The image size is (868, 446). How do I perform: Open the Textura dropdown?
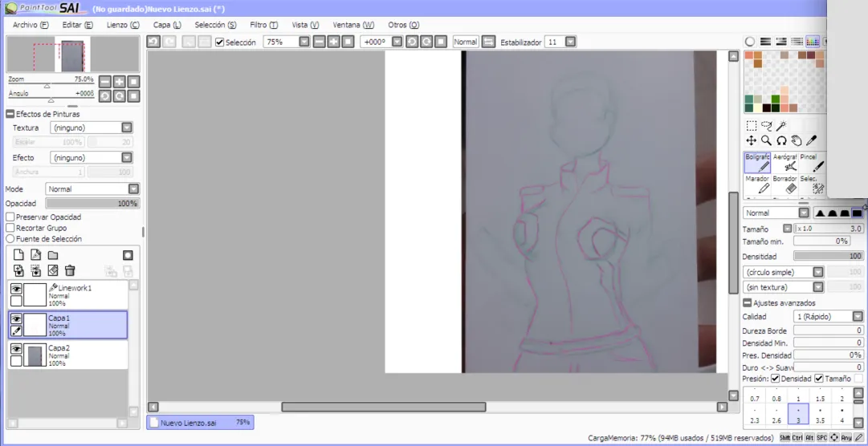[x=127, y=128]
